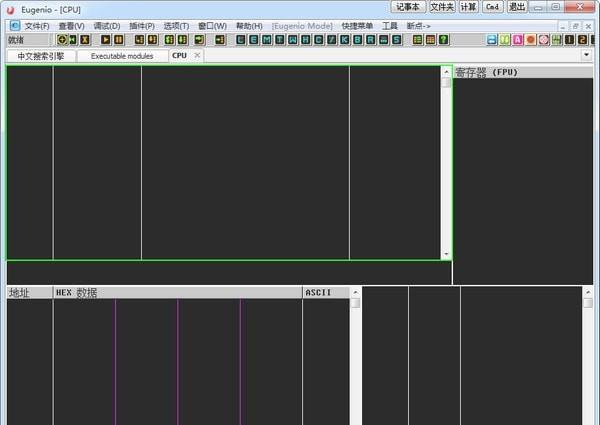This screenshot has height=425, width=600.
Task: Click the green question mark help icon
Action: [443, 39]
